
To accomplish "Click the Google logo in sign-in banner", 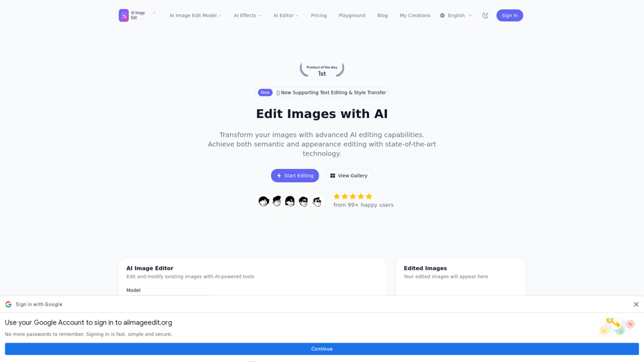I will click(8, 304).
